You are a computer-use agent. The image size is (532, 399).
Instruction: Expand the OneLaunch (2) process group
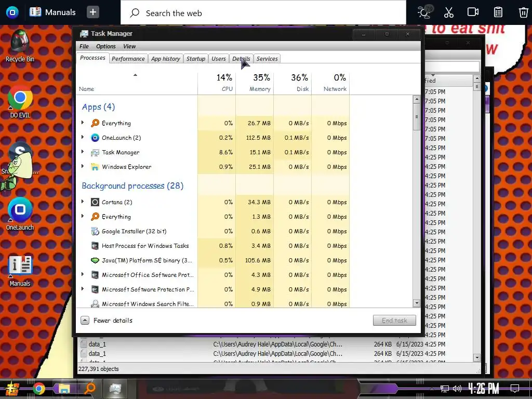click(x=83, y=137)
